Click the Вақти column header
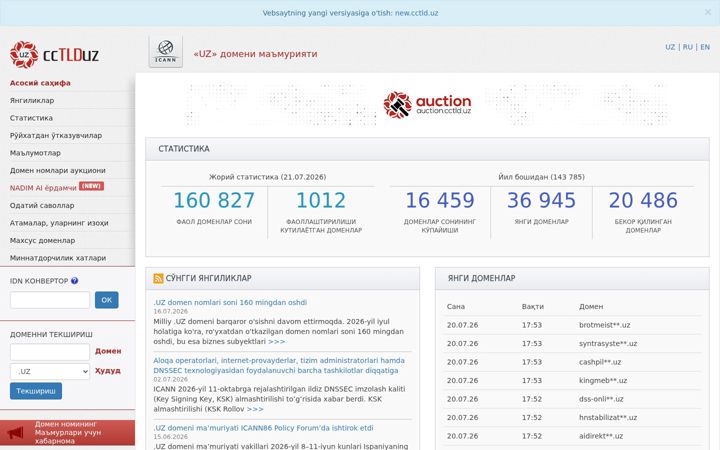This screenshot has height=450, width=720. pos(533,306)
